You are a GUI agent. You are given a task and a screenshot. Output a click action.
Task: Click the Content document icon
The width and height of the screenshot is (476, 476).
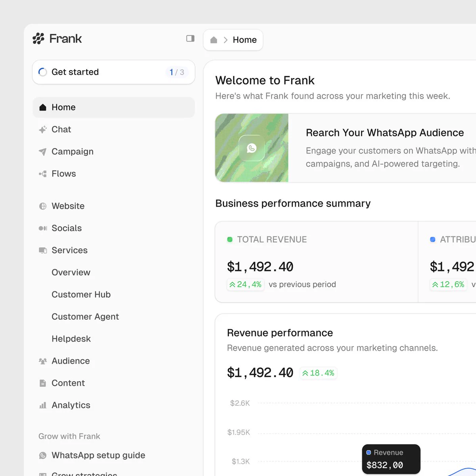coord(43,383)
